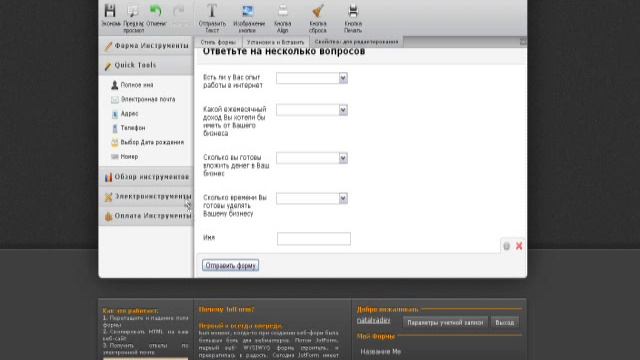Open the Свойства для редактирования tab

point(356,42)
